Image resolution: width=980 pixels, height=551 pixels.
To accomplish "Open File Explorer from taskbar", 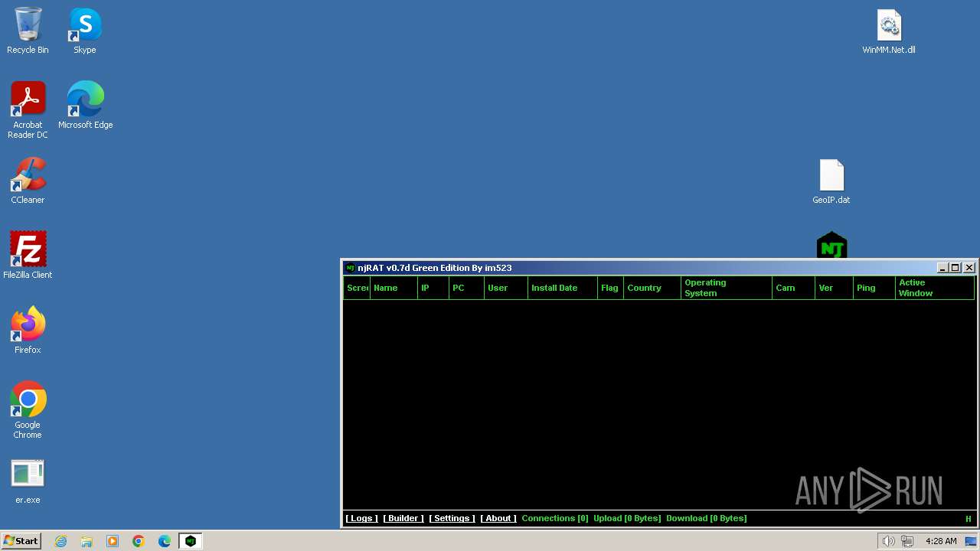I will point(87,541).
